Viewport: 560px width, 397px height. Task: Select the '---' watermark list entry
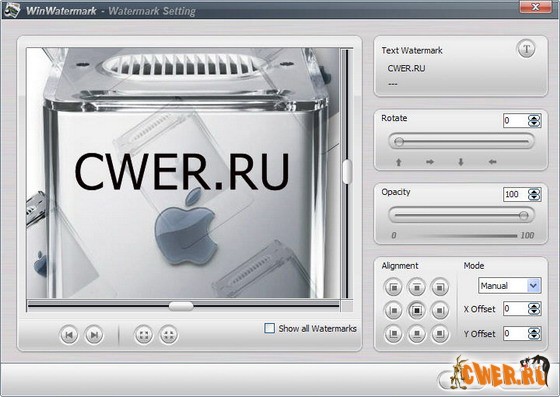pos(392,84)
